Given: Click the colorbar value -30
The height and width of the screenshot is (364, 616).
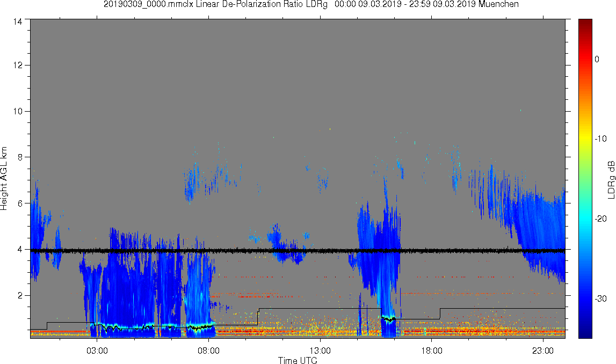Looking at the screenshot, I should [x=600, y=299].
